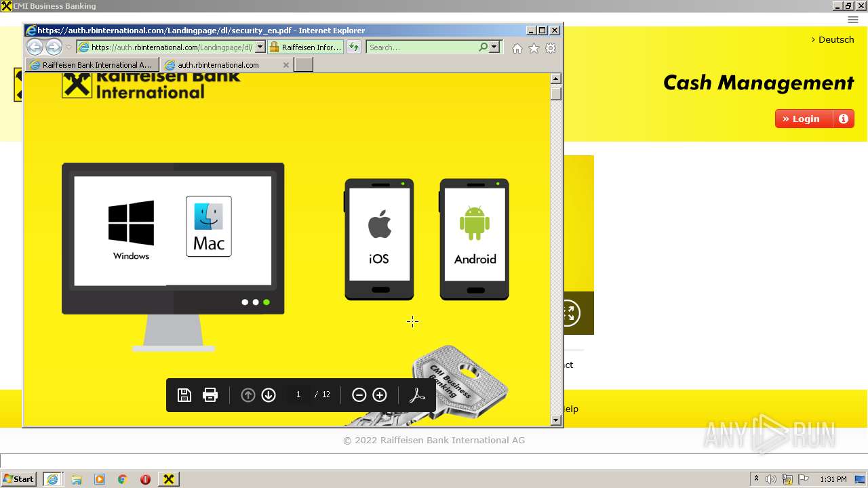Go to next PDF page arrow
The image size is (868, 488).
(269, 395)
